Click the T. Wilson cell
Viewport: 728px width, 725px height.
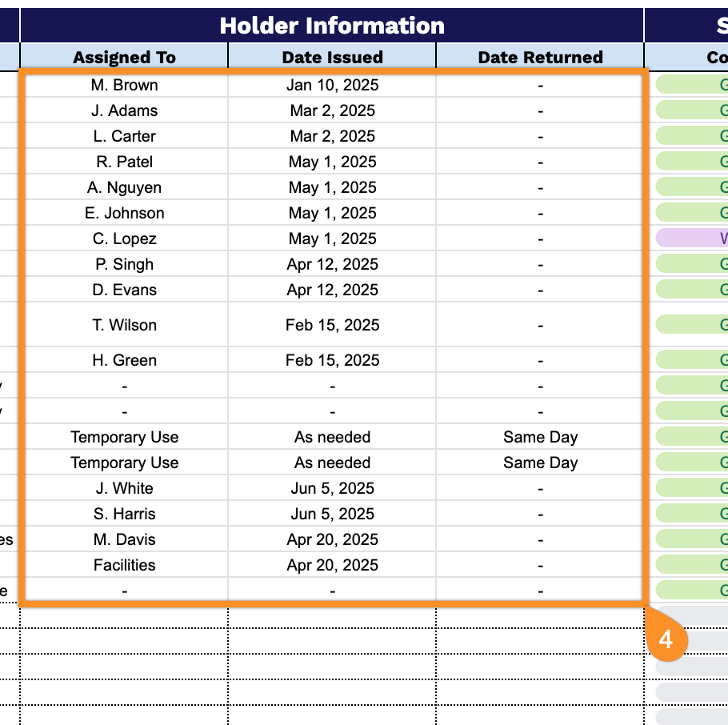pyautogui.click(x=124, y=325)
